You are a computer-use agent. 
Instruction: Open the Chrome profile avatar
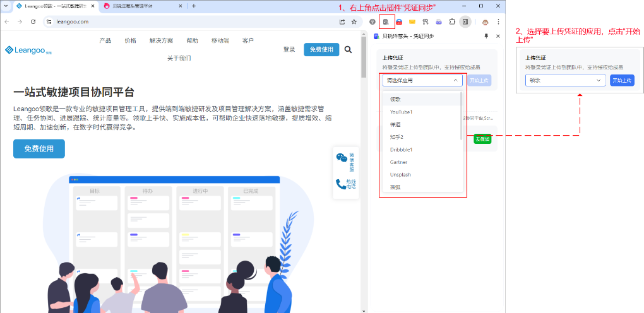485,21
